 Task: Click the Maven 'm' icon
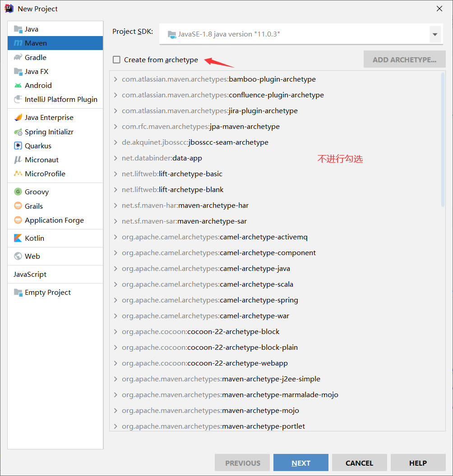18,43
